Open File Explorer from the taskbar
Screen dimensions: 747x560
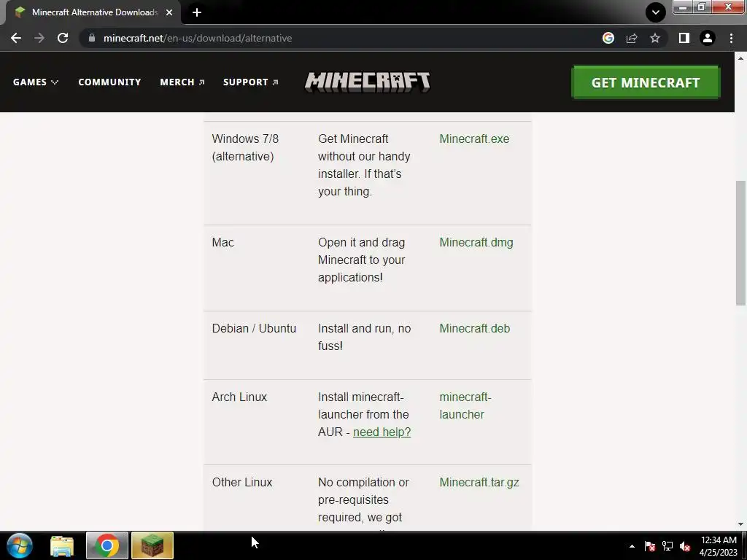click(62, 545)
